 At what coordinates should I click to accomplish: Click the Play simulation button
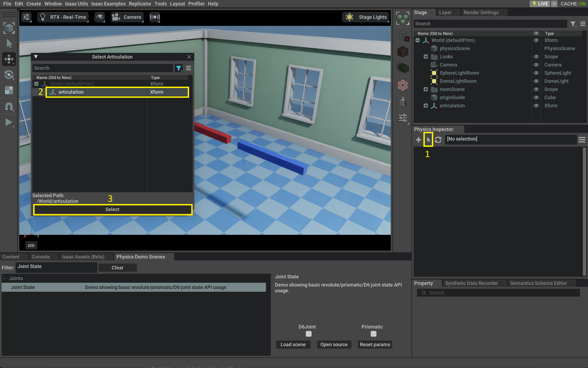pos(9,122)
